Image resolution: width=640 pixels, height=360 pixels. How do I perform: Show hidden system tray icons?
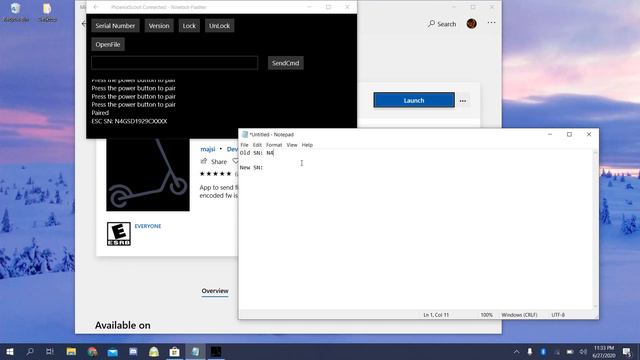[516, 352]
